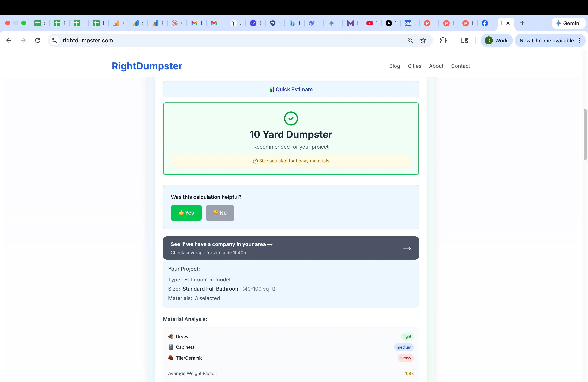Click the browser forward arrow

(x=23, y=41)
